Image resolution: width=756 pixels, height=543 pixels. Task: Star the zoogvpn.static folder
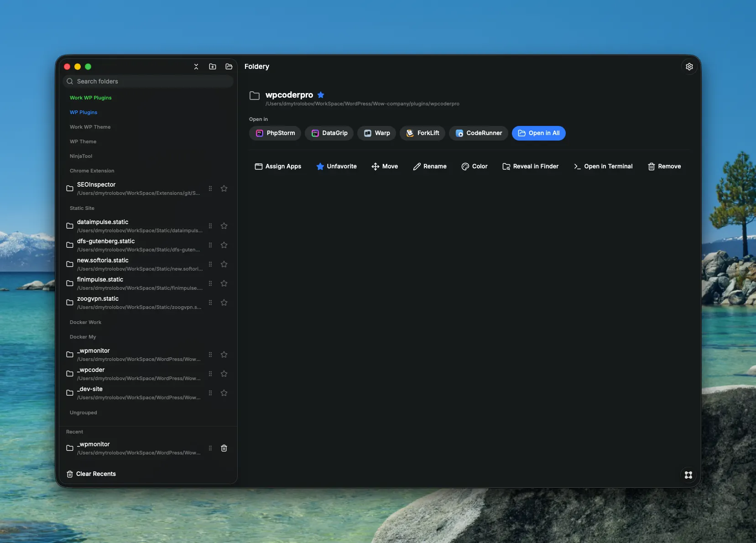pos(224,303)
